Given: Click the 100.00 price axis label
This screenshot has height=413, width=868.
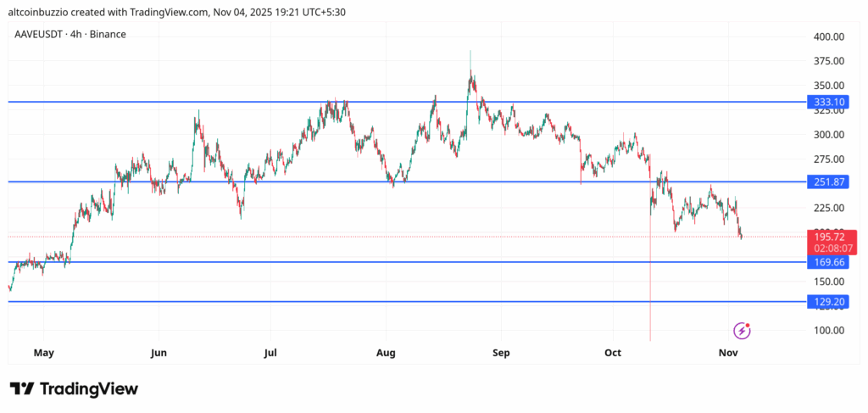Looking at the screenshot, I should 827,330.
